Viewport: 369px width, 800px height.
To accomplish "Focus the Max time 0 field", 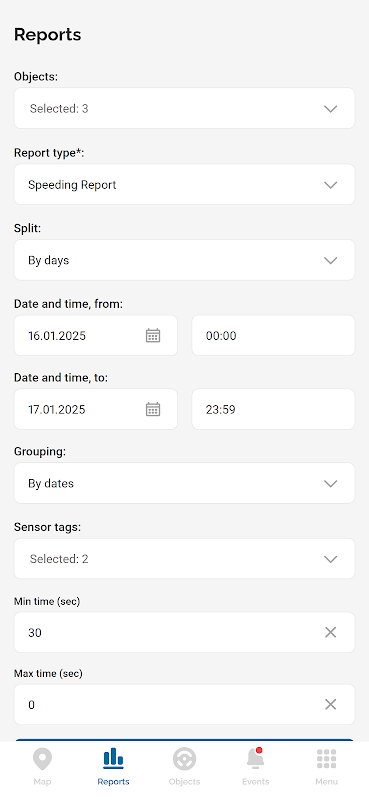I will point(184,704).
